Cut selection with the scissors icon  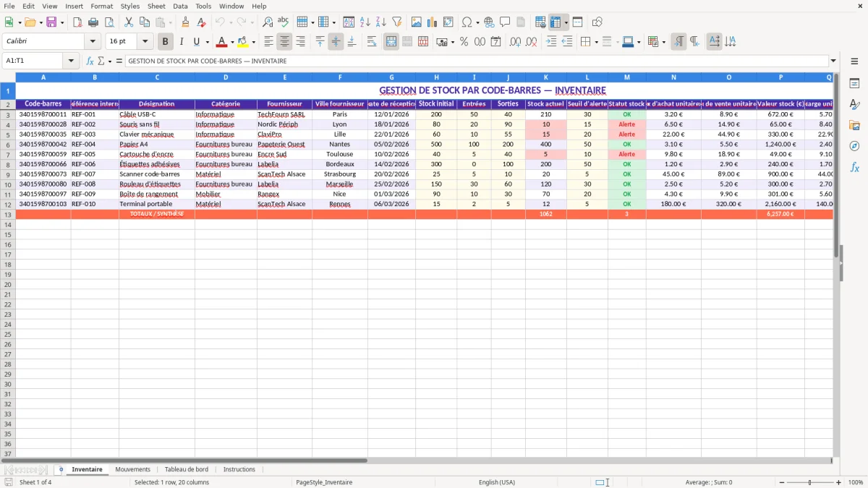128,22
